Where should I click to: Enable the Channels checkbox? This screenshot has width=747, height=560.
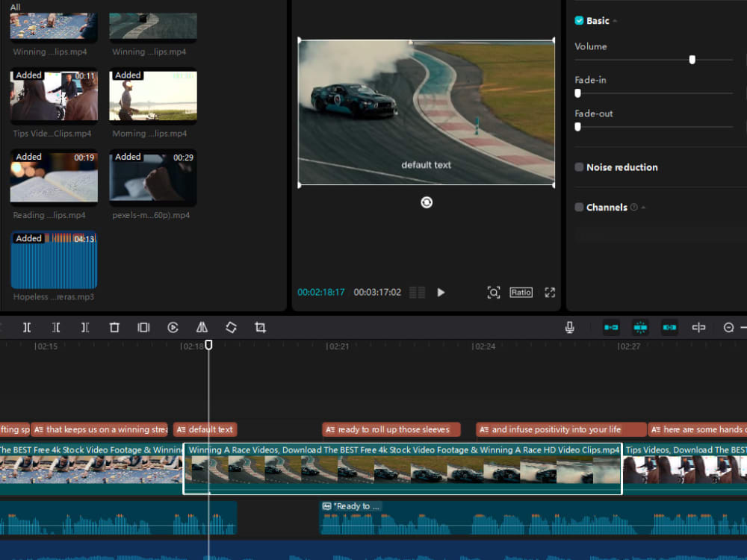tap(579, 207)
